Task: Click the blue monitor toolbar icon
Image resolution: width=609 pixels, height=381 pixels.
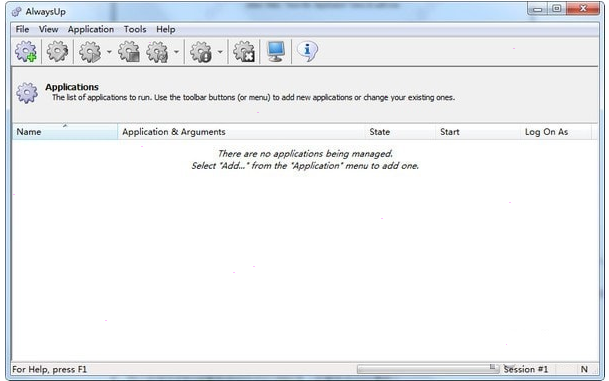Action: [276, 51]
